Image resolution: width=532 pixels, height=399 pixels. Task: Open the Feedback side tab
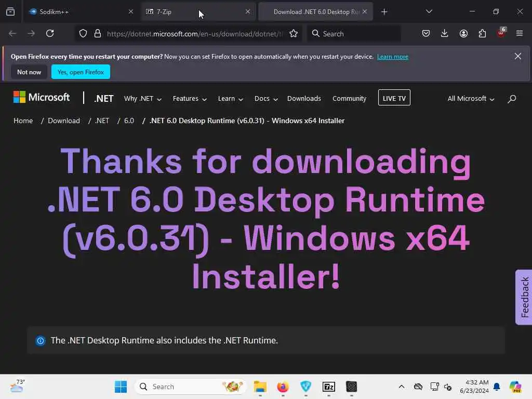click(524, 297)
